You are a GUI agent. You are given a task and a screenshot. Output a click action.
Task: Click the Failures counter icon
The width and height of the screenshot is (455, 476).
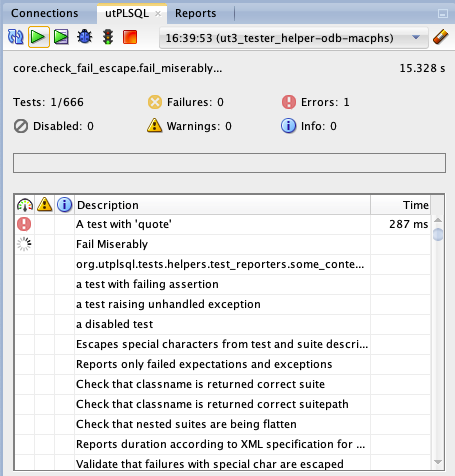click(x=155, y=102)
